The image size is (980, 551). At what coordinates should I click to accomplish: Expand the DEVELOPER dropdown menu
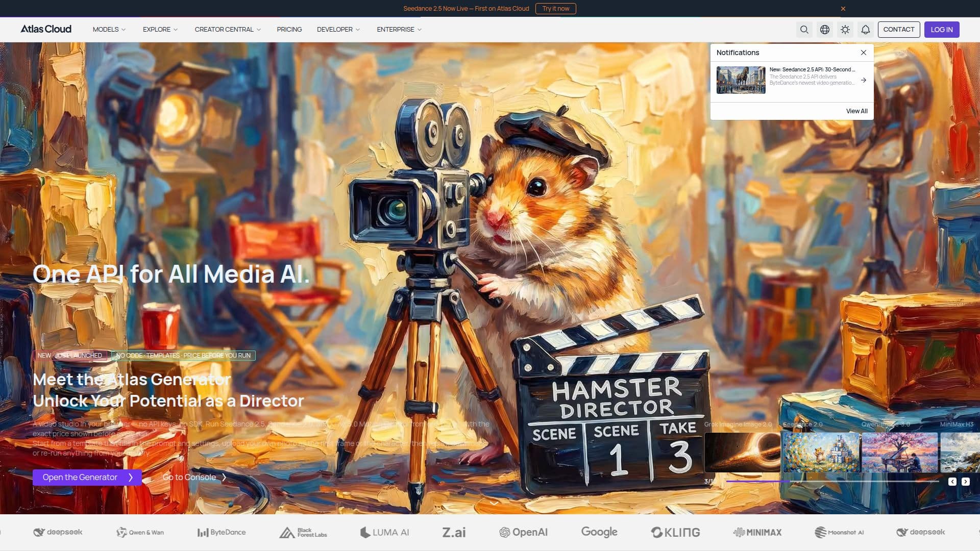[x=338, y=30]
